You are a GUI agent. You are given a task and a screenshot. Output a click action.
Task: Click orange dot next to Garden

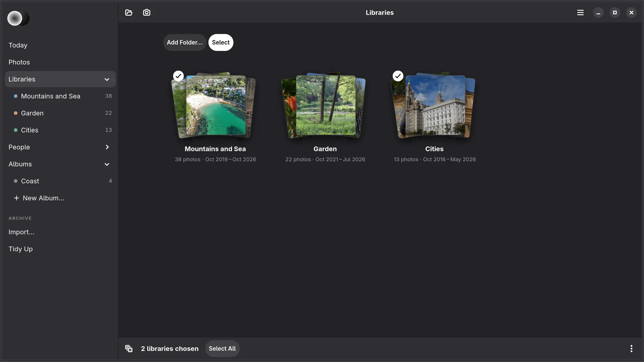point(15,113)
